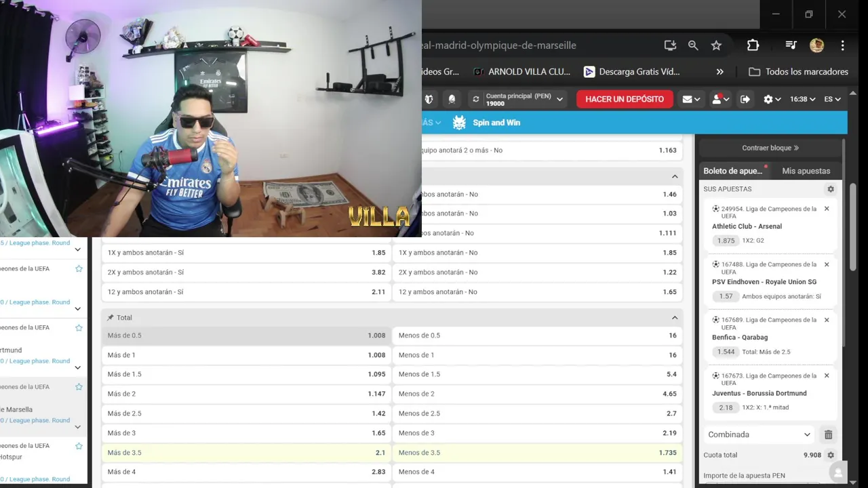Open the media control playlist icon
Screen dimensions: 868x488
(x=791, y=45)
